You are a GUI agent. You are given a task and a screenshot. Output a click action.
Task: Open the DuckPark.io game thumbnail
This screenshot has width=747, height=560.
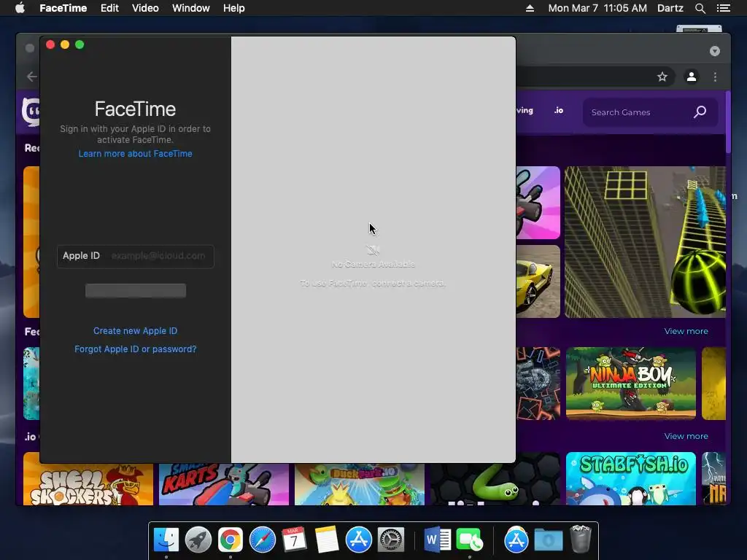click(x=359, y=484)
